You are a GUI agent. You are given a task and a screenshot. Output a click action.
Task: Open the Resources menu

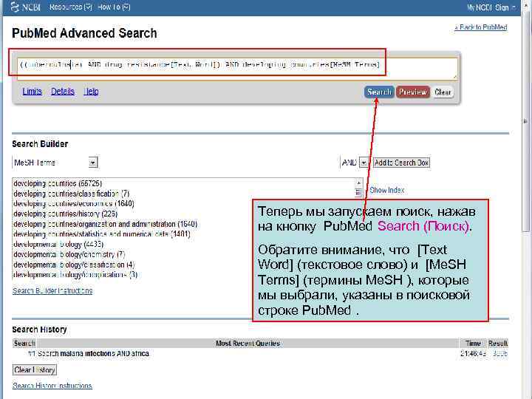[71, 7]
